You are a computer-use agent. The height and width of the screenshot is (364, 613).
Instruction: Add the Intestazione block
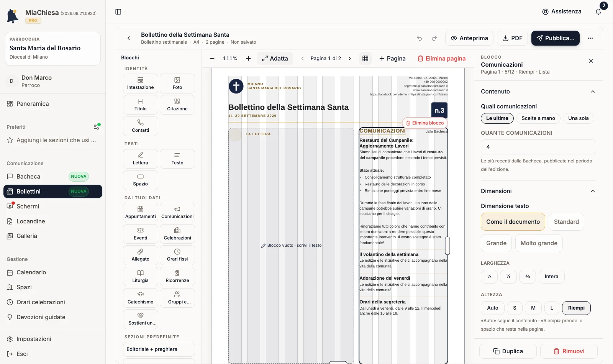141,84
